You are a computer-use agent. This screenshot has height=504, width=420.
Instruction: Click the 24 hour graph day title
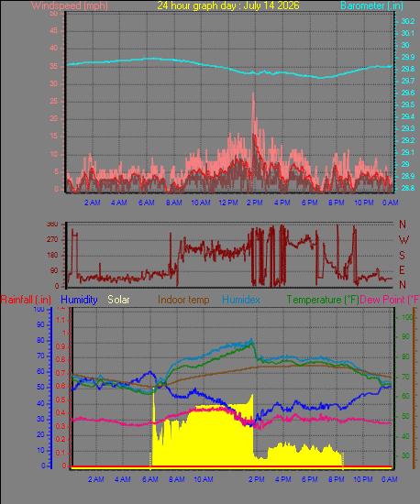pos(228,5)
